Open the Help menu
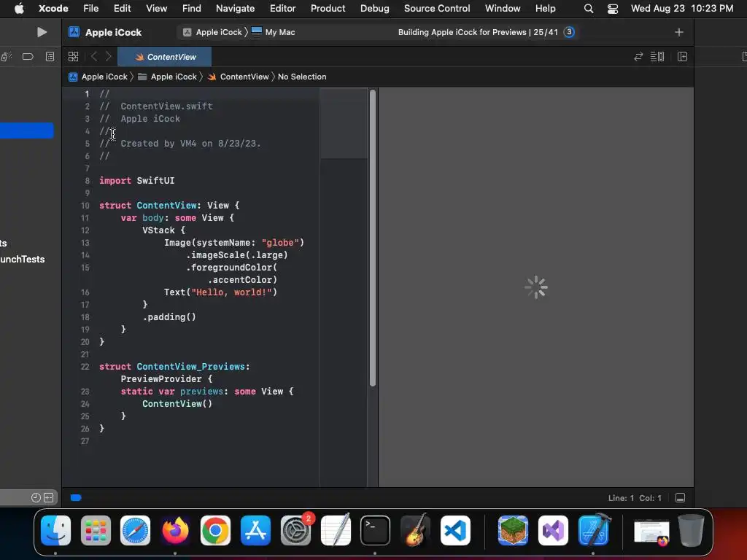 pyautogui.click(x=545, y=8)
